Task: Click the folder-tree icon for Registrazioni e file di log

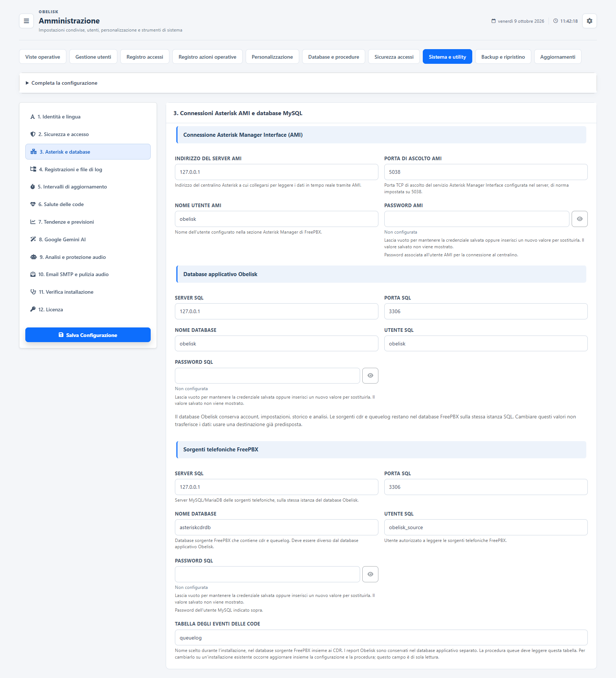Action: 33,169
